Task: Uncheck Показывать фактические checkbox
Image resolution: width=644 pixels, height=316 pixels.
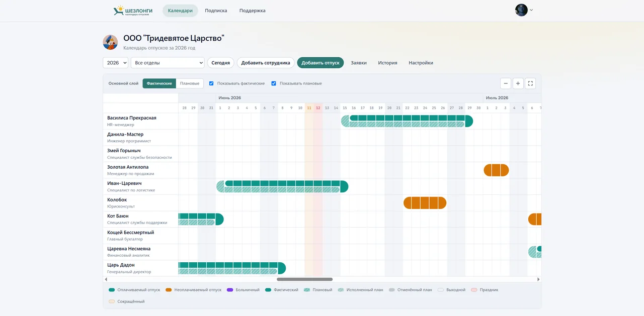Action: [211, 83]
